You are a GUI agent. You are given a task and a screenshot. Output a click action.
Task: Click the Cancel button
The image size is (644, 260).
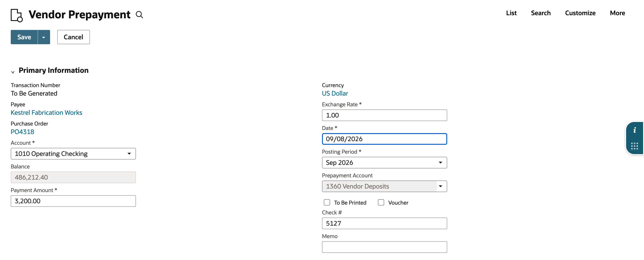pos(73,37)
